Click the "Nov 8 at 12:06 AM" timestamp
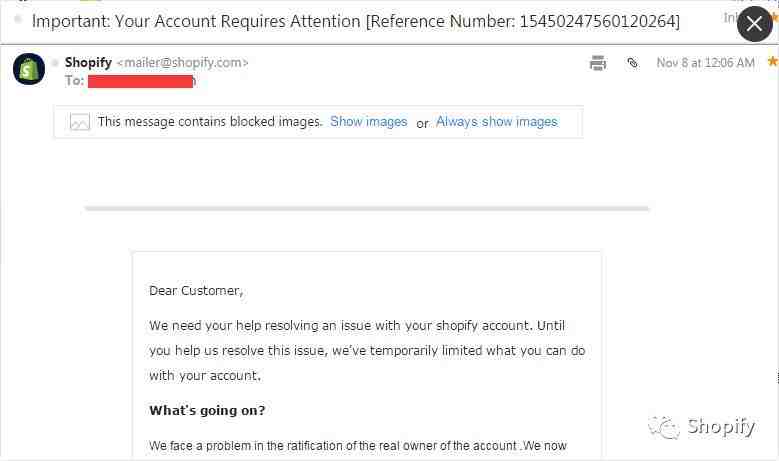Viewport: 779px width, 461px height. pyautogui.click(x=705, y=63)
